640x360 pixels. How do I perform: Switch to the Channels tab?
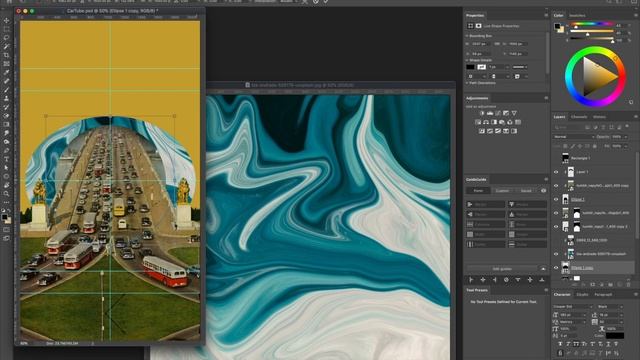pos(579,117)
